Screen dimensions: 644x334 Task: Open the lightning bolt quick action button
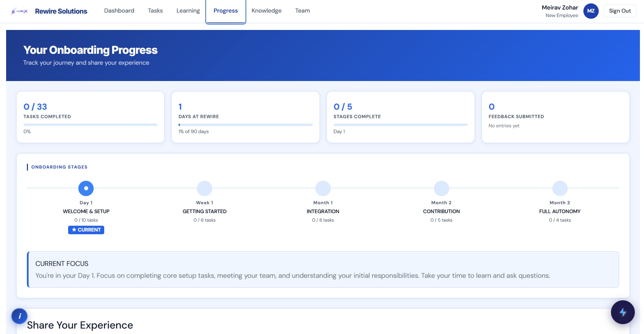click(x=623, y=312)
